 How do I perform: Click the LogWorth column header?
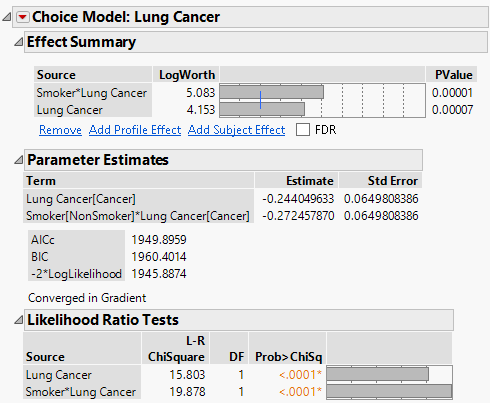pos(187,75)
